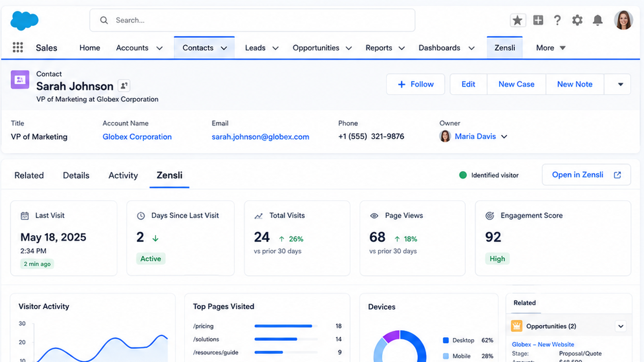Screen dimensions: 644x362
Task: Click the contact hierarchy icon beside Sarah Johnson
Action: point(124,85)
